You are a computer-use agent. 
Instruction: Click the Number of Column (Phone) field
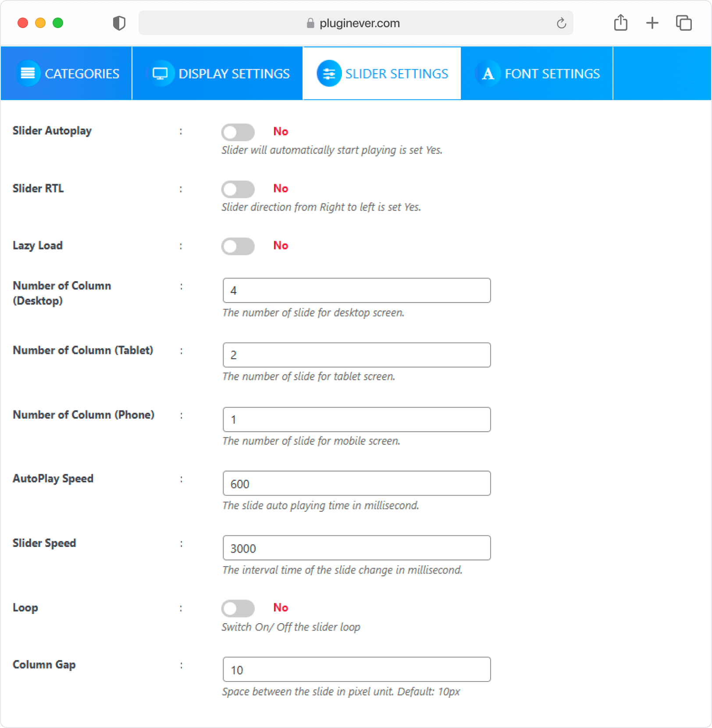click(x=356, y=419)
